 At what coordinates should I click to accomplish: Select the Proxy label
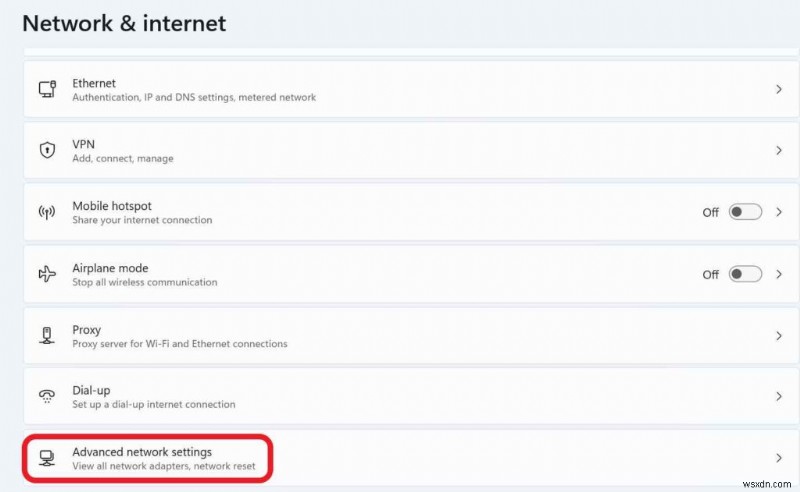87,329
